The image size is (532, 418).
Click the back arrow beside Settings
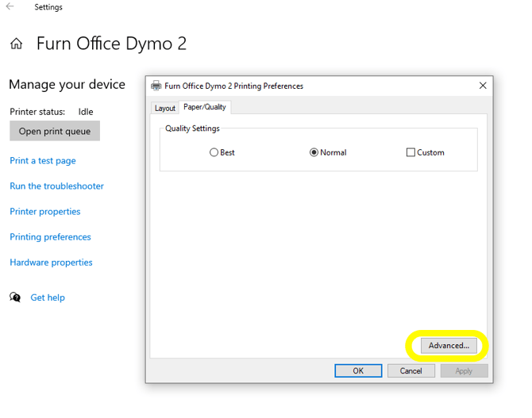tap(10, 7)
